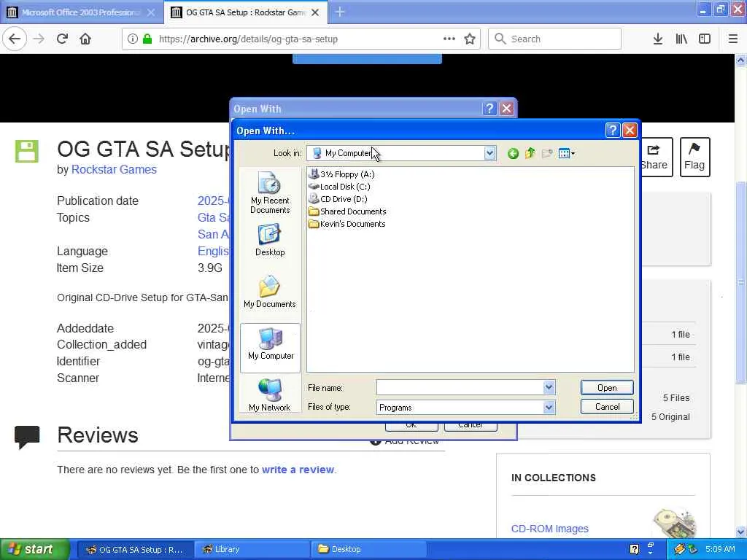Viewport: 747px width, 560px height.
Task: Click the browser page vertical scrollbar
Action: coord(740,283)
